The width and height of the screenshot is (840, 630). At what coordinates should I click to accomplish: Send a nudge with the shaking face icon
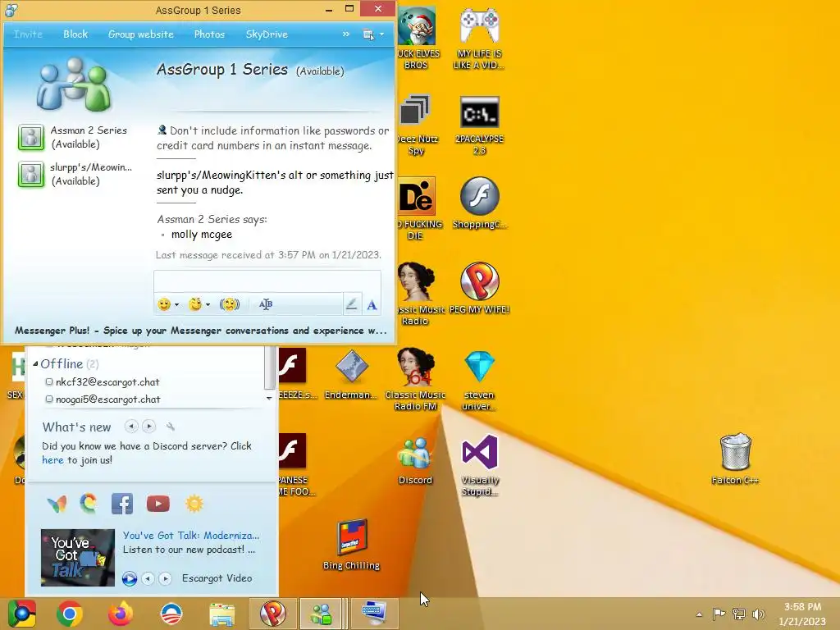tap(230, 304)
